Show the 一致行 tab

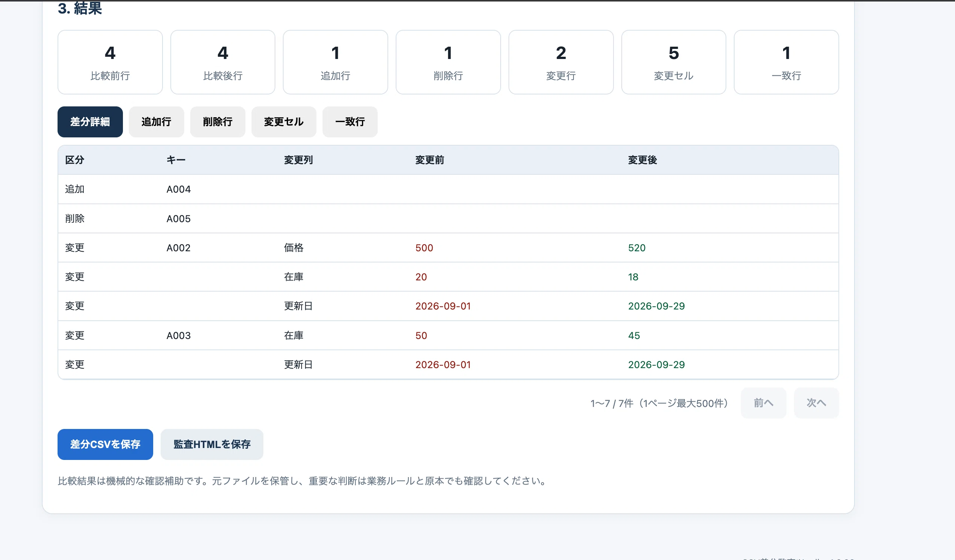350,122
